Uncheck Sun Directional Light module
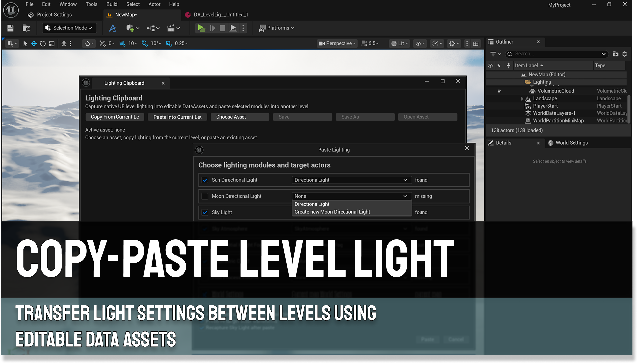Screen dimensions: 638x364 205,180
